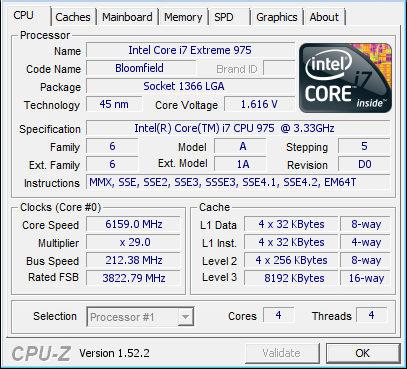Image resolution: width=407 pixels, height=369 pixels.
Task: Click the 1.616 V core voltage value
Action: click(x=259, y=104)
